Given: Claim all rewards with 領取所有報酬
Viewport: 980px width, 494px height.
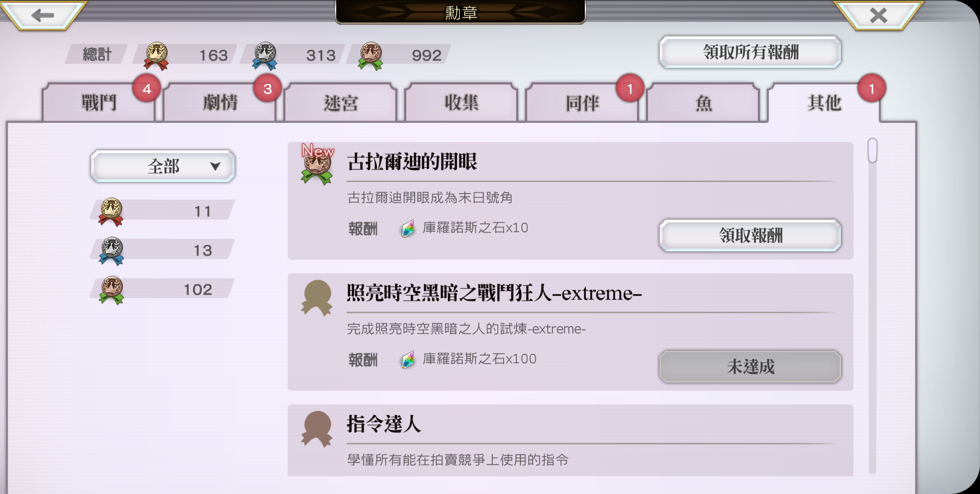Looking at the screenshot, I should point(750,52).
